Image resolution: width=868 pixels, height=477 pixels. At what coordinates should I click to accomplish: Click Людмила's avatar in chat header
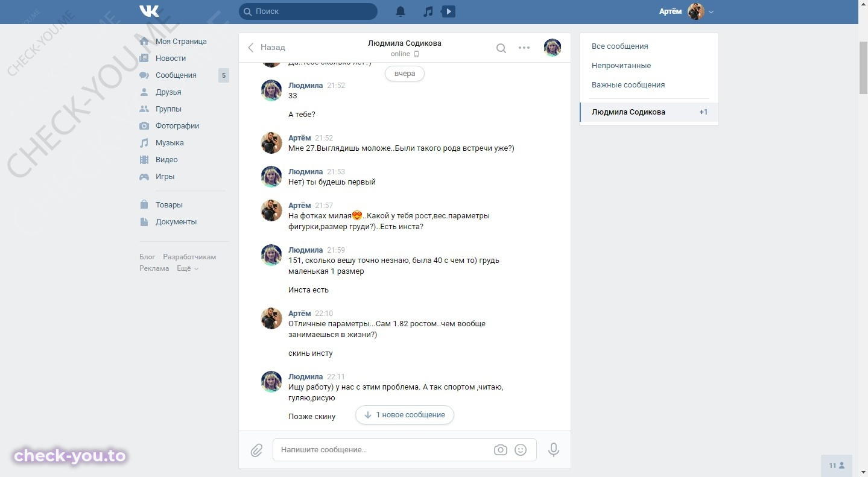553,48
